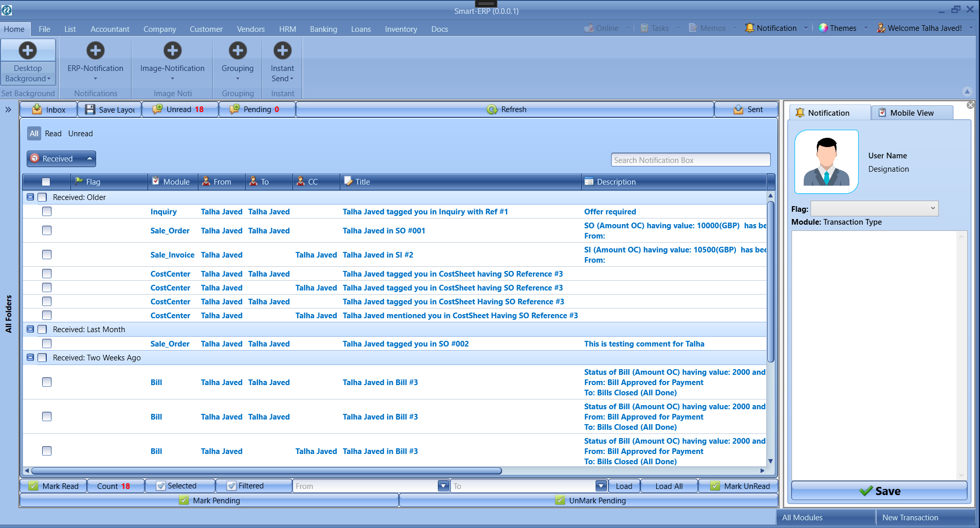Image resolution: width=980 pixels, height=528 pixels.
Task: Check the Inquiry notification row checkbox
Action: (x=47, y=211)
